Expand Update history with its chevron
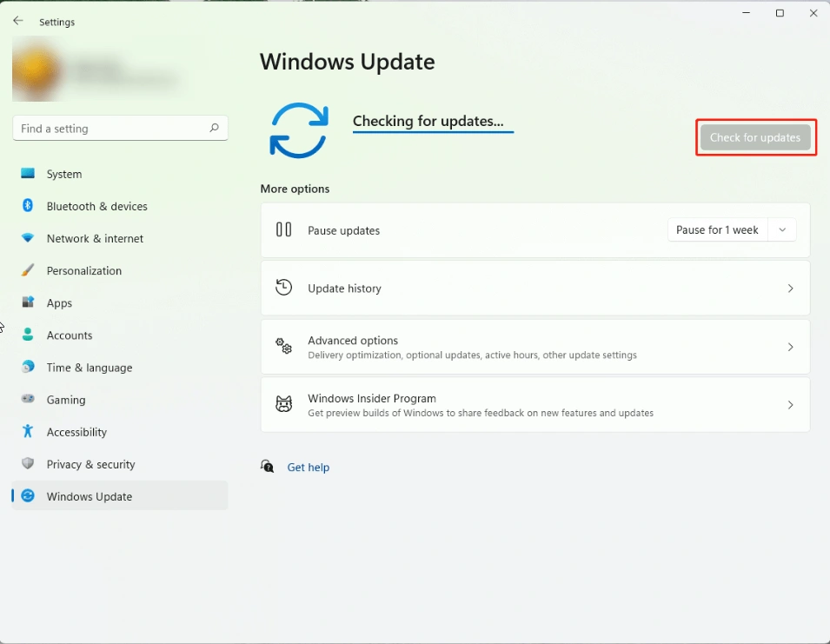 [789, 289]
